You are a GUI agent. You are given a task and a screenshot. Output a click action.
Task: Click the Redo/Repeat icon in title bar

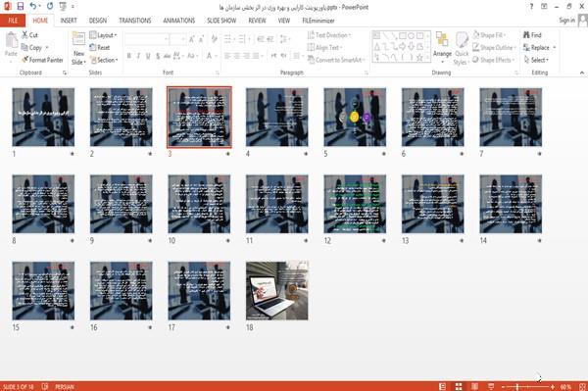tap(50, 7)
